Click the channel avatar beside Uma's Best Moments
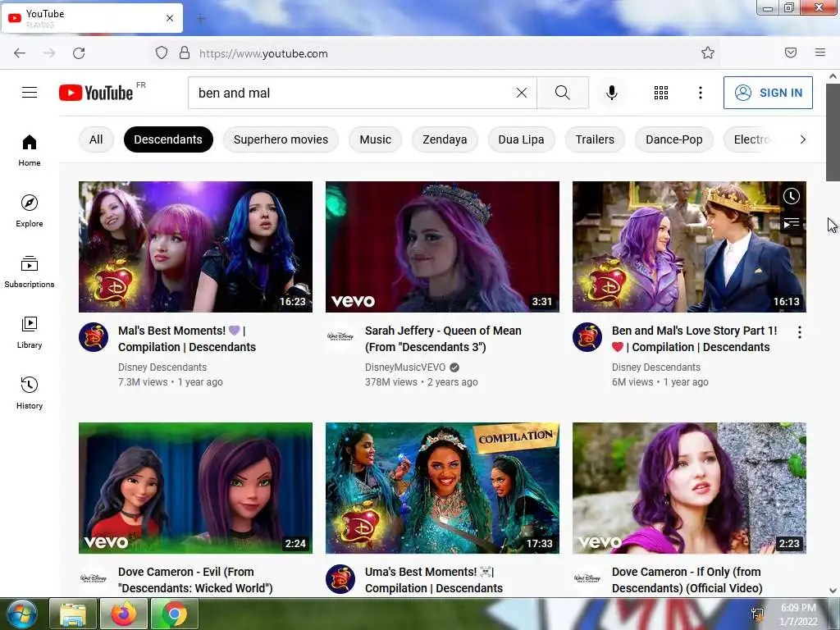This screenshot has width=840, height=630. 340,578
